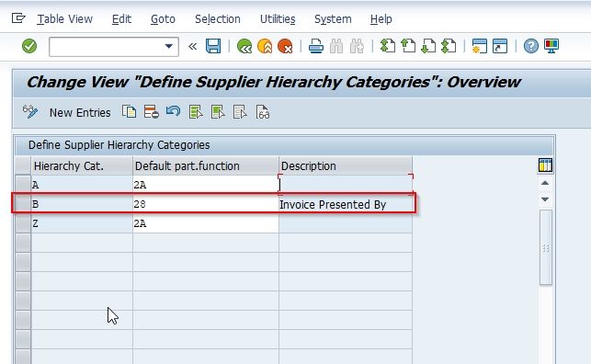The height and width of the screenshot is (364, 591).
Task: Click the Delete row icon
Action: pyautogui.click(x=151, y=112)
